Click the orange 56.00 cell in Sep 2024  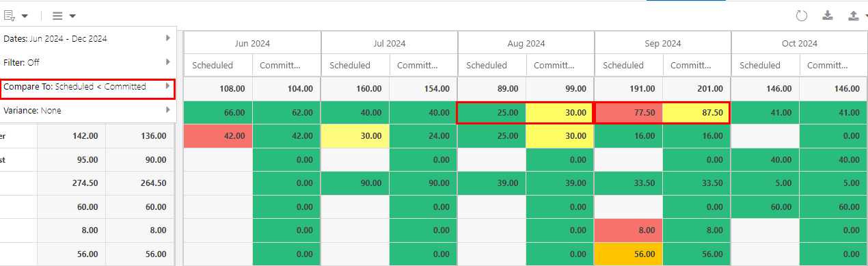629,254
